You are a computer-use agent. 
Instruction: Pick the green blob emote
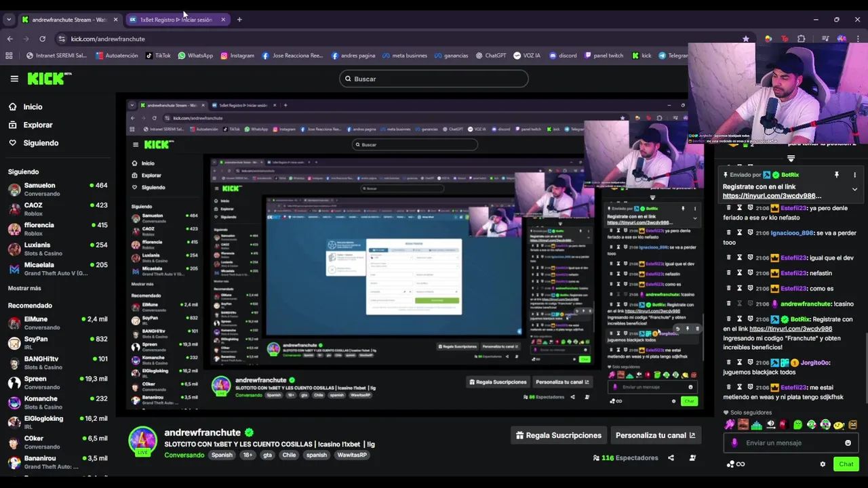pos(798,425)
